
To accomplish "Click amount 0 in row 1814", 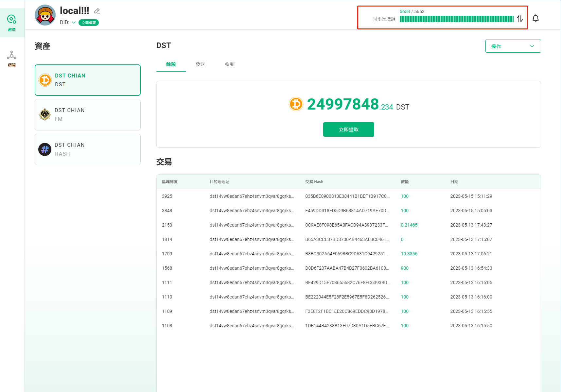I will [x=402, y=239].
